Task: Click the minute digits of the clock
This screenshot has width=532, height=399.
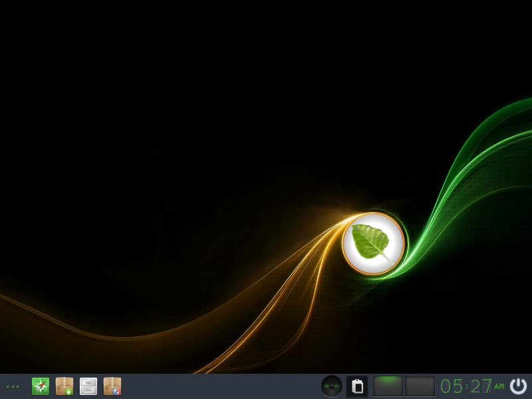Action: pos(481,386)
